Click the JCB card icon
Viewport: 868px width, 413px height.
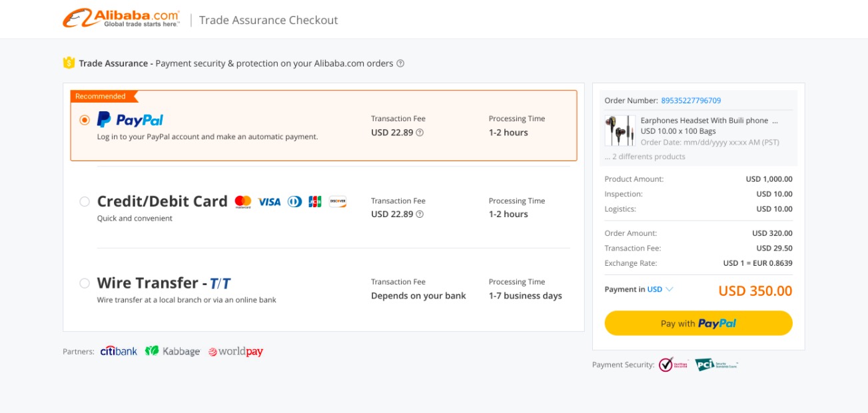click(x=315, y=201)
